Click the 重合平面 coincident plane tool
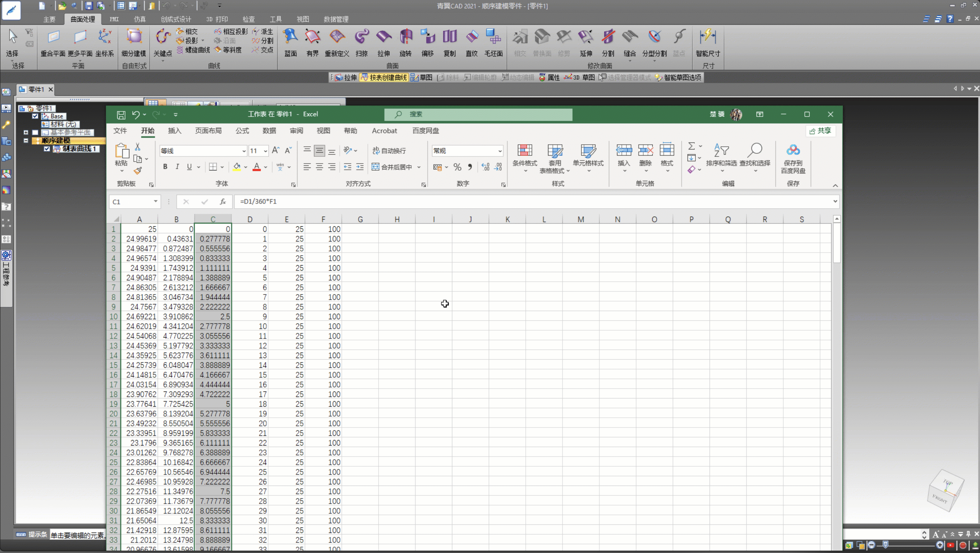Viewport: 980px width, 553px height. coord(53,42)
